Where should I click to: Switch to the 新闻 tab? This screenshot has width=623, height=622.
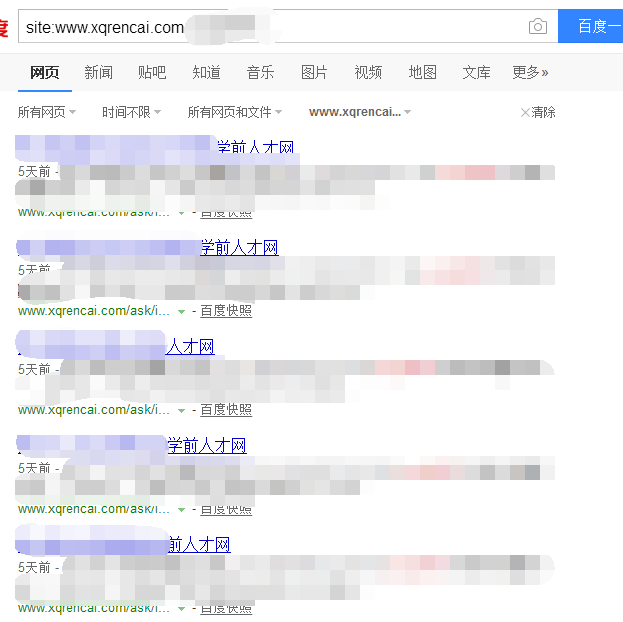coord(98,72)
